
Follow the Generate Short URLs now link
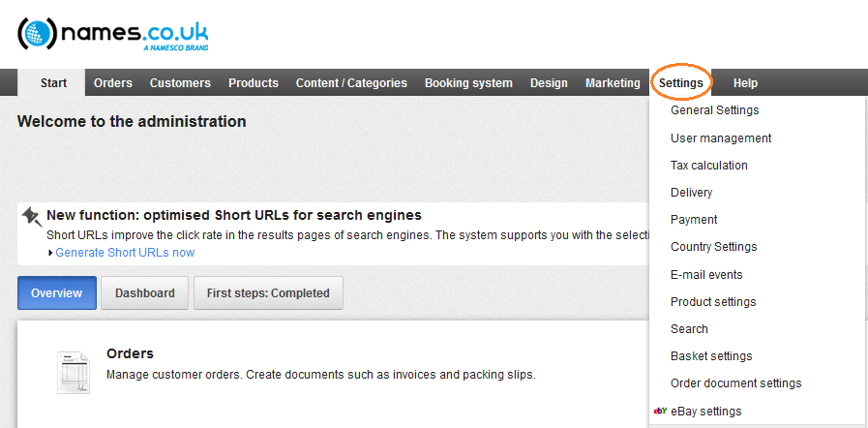coord(125,253)
